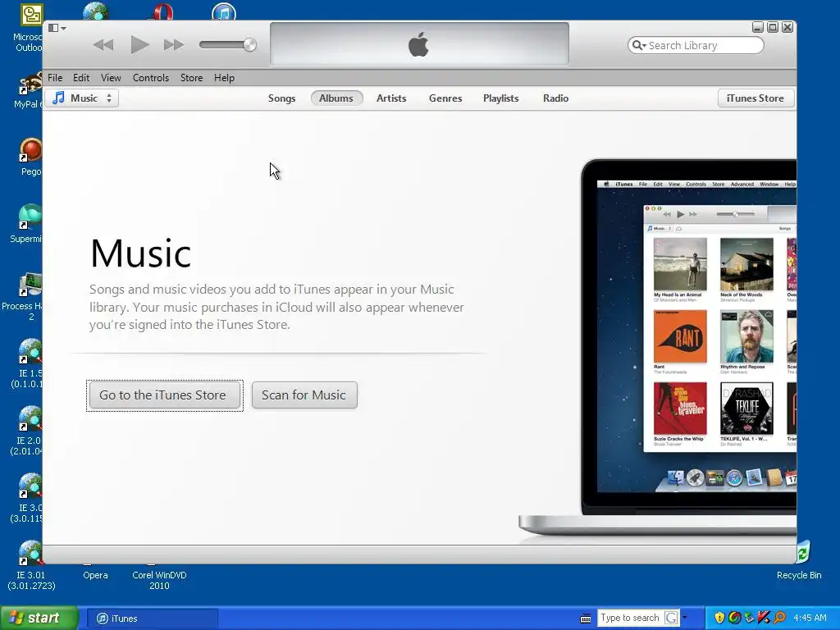Image resolution: width=840 pixels, height=630 pixels.
Task: Switch to the Songs tab
Action: [282, 98]
